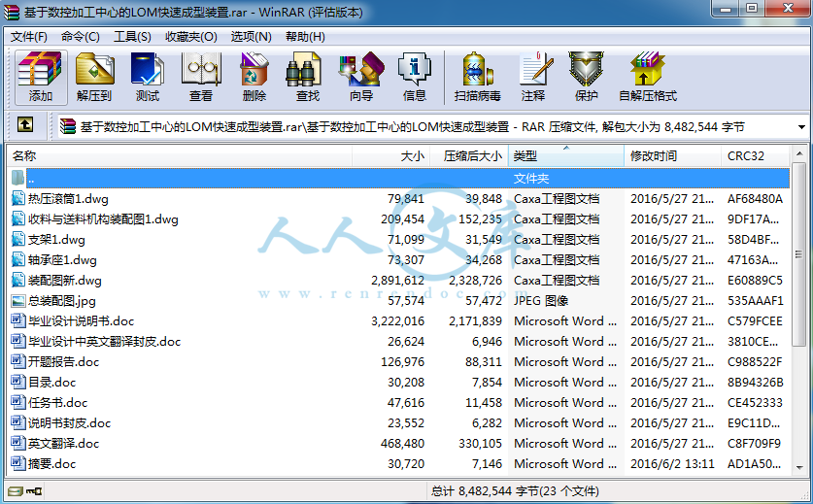Click the key icon in status bar
The width and height of the screenshot is (813, 504).
(34, 490)
